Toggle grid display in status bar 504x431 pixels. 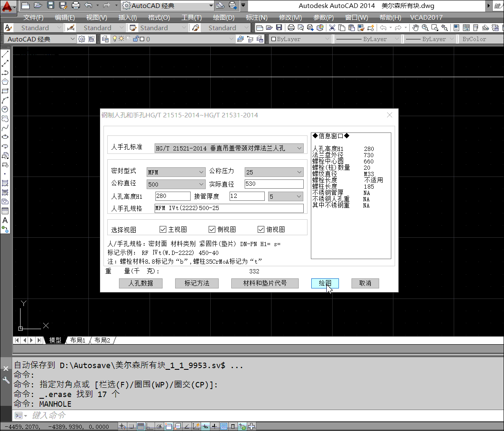(141, 426)
